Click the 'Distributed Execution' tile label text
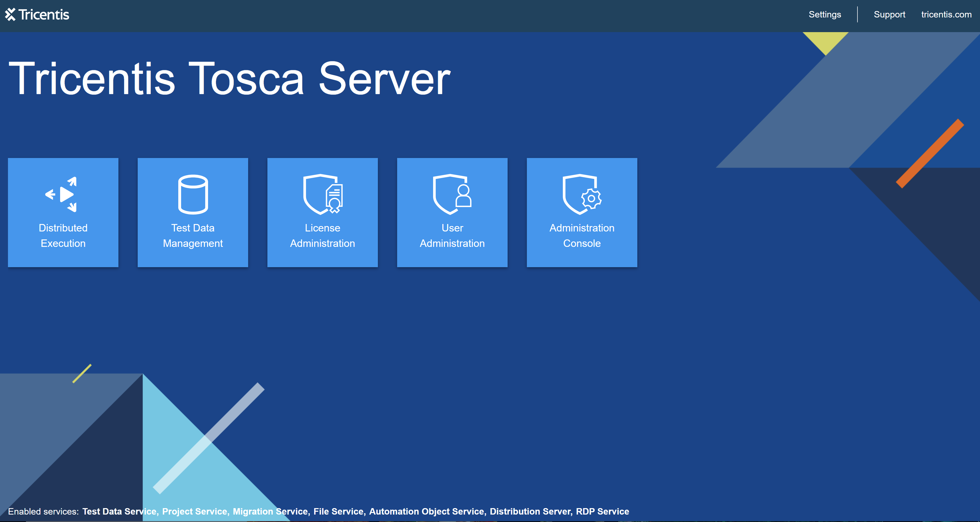Viewport: 980px width, 522px height. coord(63,236)
